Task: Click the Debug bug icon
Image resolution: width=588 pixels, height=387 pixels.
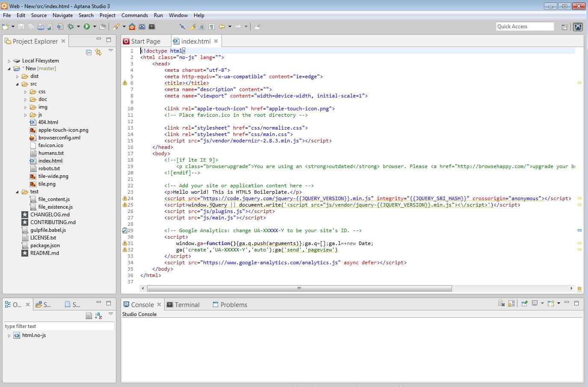Action: (x=71, y=27)
